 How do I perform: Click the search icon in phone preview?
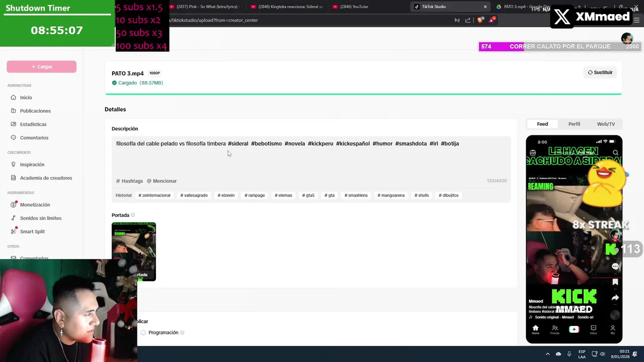click(x=615, y=152)
